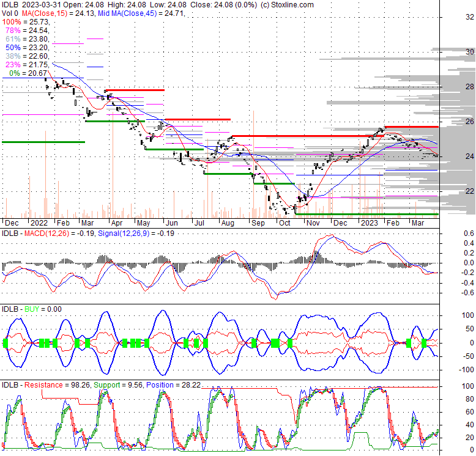Click the '50% = 23.20' Fibonacci level
476x456 pixels.
tap(28, 47)
